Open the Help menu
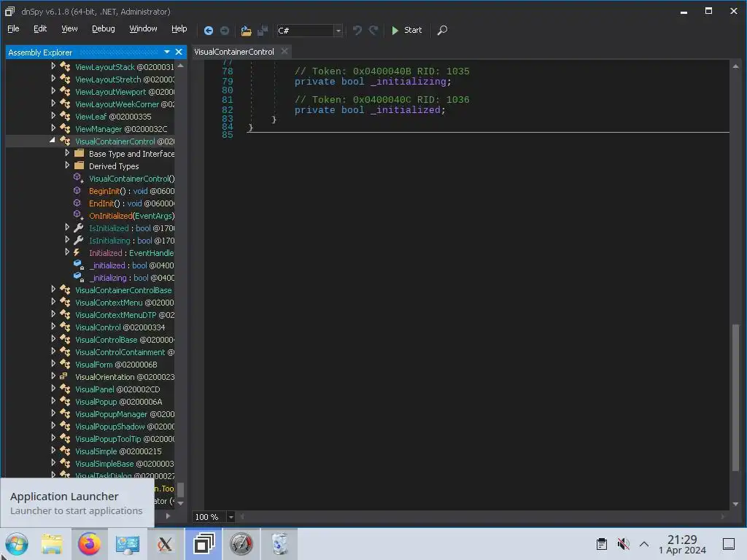 pyautogui.click(x=179, y=29)
